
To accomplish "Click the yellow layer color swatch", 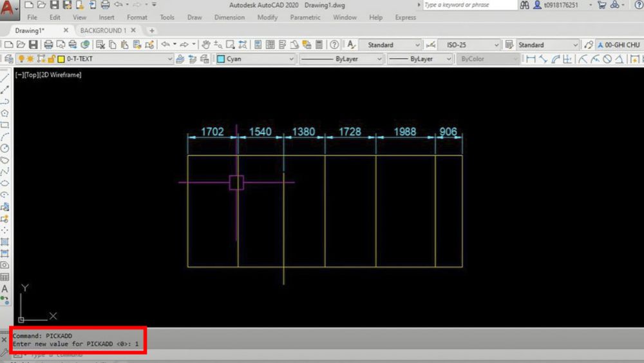I will 61,59.
